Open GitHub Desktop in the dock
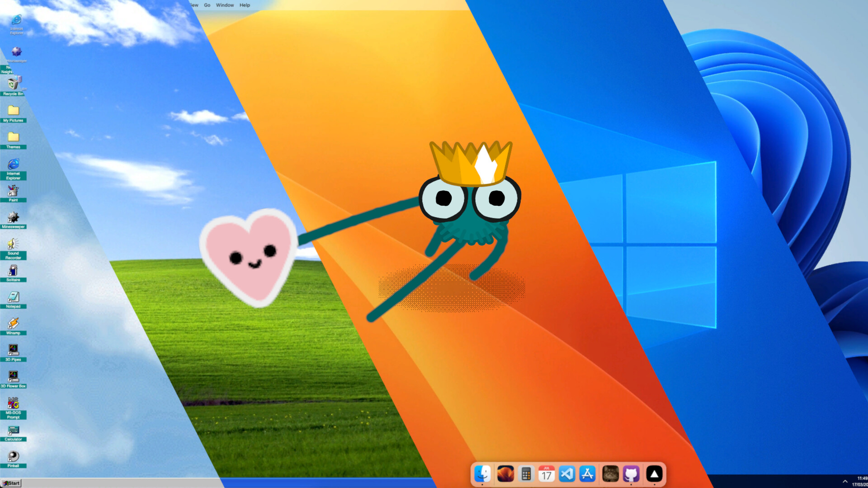This screenshot has width=868, height=488. [631, 474]
